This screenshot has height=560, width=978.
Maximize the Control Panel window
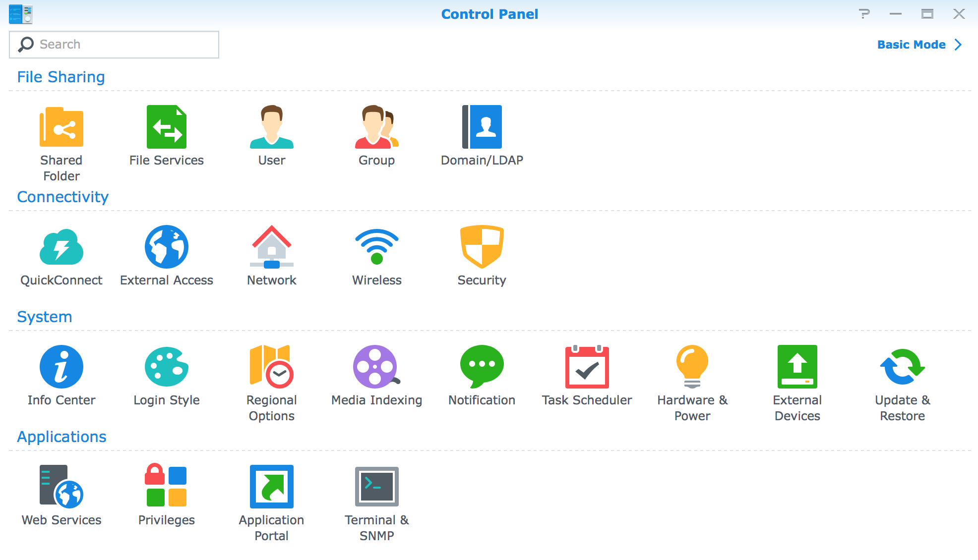pos(927,14)
